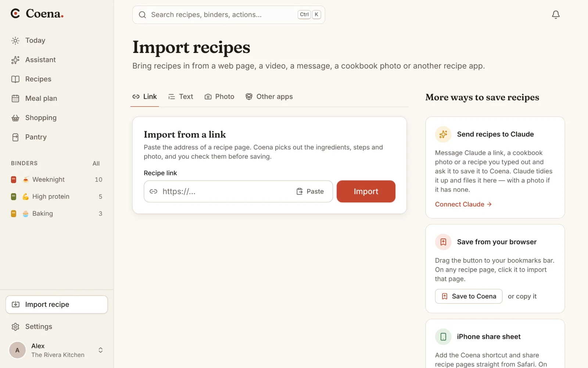Open the notifications bell
Screen dimensions: 588x368
click(x=556, y=15)
